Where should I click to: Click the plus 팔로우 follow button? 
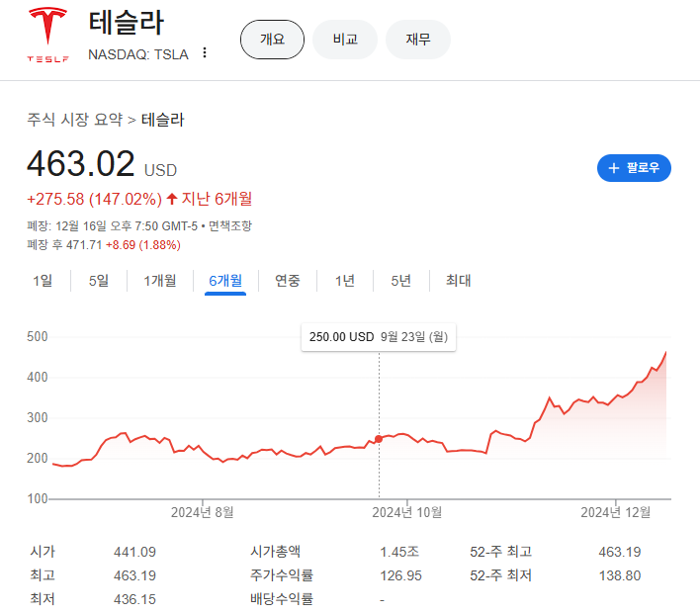tap(634, 168)
